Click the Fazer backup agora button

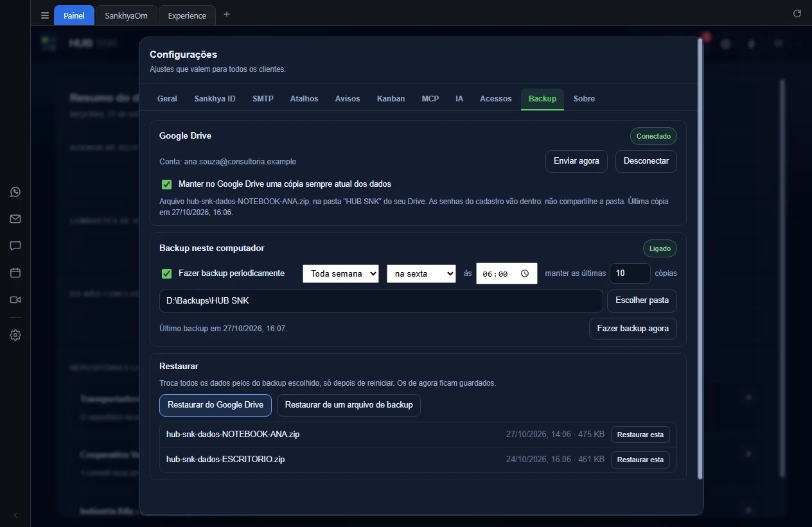633,329
